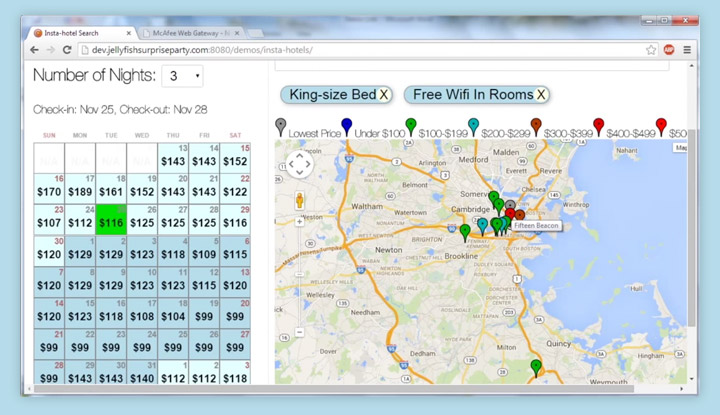Click the map pan control
Viewport: 720px width, 415px height.
(300, 163)
